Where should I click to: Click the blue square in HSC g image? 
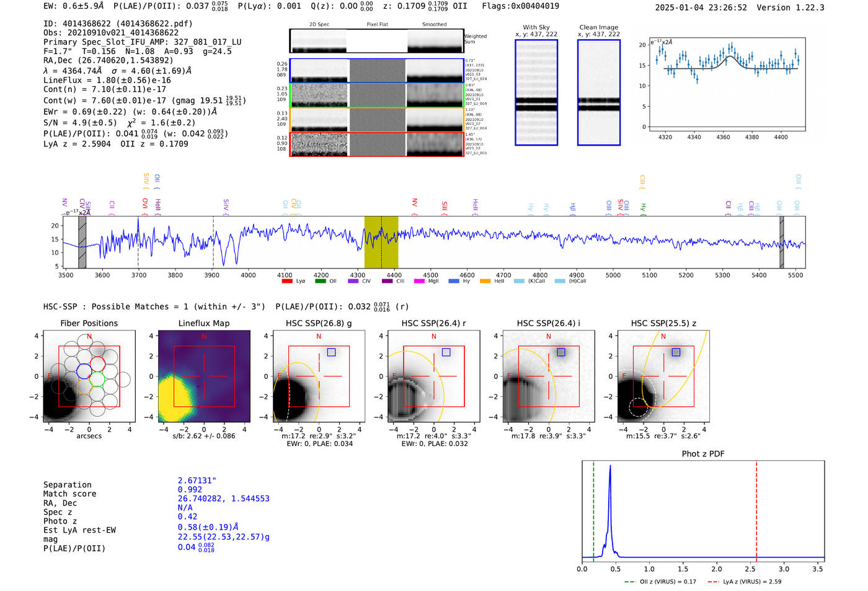(x=331, y=352)
